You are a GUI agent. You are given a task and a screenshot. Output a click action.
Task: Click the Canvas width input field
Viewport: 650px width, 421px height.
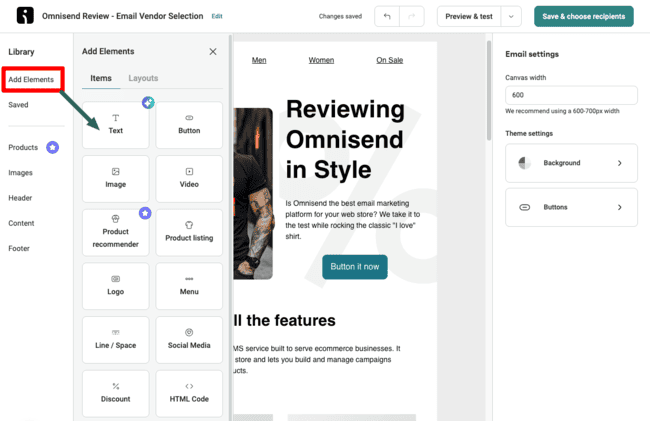pyautogui.click(x=571, y=95)
